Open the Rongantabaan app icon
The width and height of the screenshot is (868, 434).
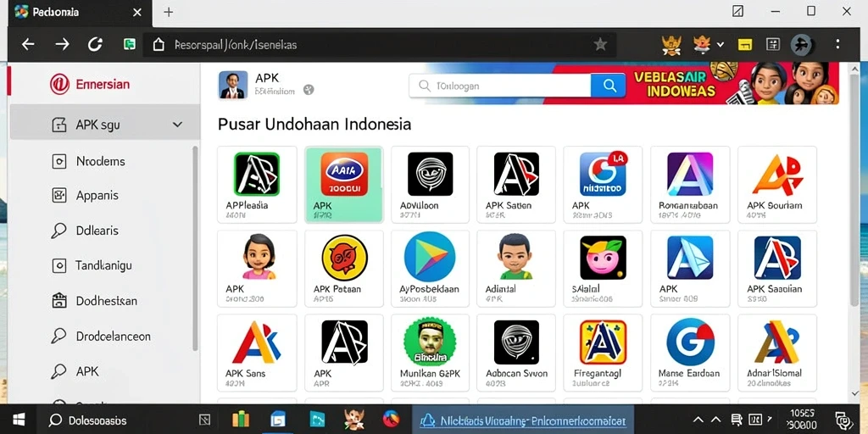click(690, 175)
